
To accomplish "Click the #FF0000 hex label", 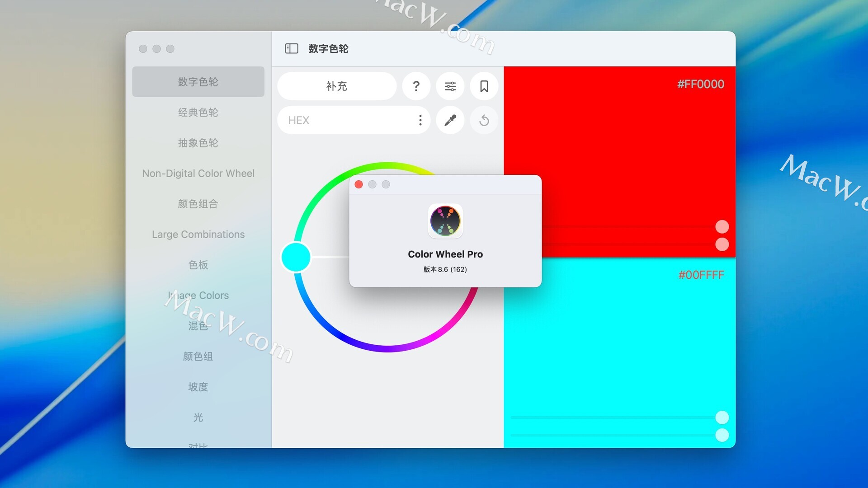I will tap(700, 84).
